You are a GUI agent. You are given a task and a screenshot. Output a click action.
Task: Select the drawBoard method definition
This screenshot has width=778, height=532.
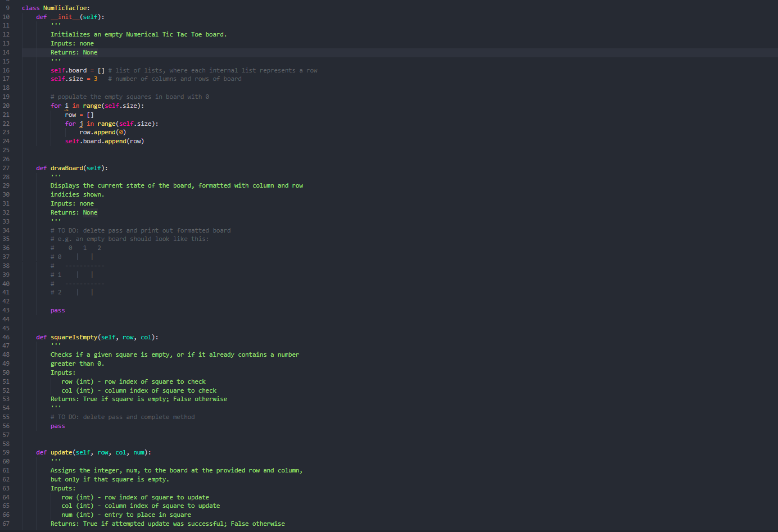(66, 167)
